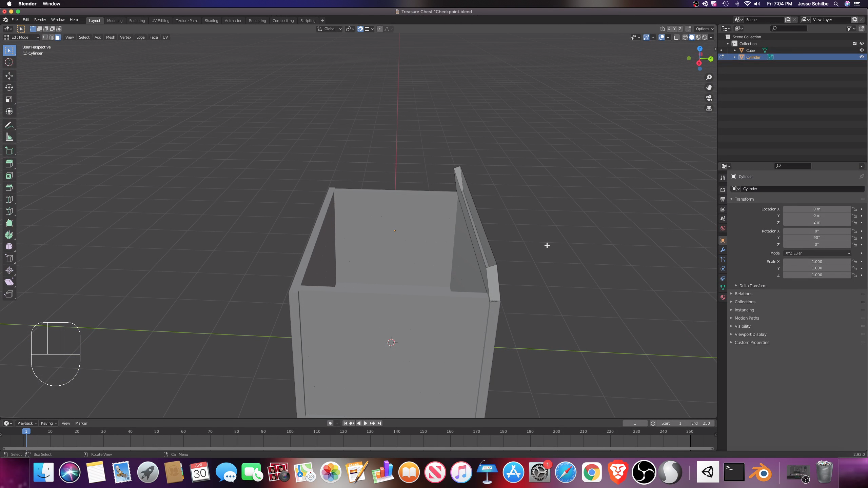Open the Modifier properties wrench tab
Screen dimensions: 868x488
pos(723,250)
